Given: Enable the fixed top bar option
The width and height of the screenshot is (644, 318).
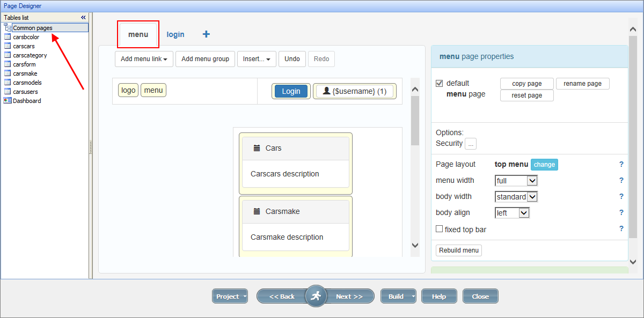Looking at the screenshot, I should point(438,229).
